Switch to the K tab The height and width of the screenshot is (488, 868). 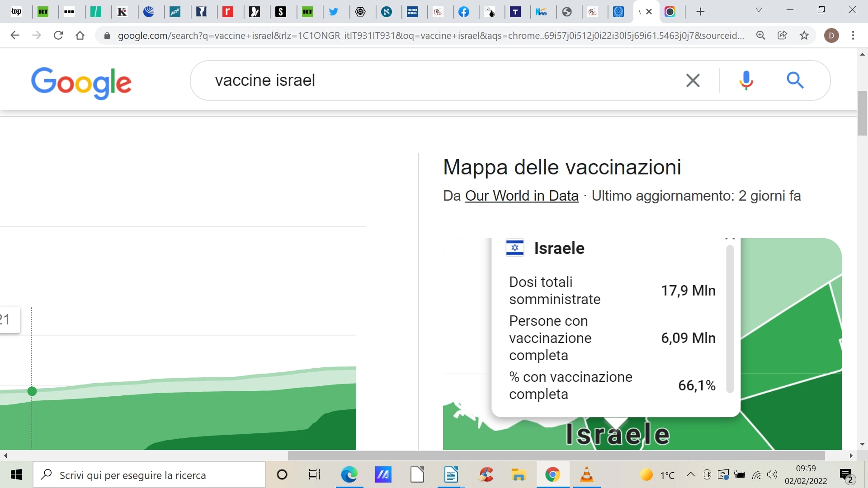point(122,12)
